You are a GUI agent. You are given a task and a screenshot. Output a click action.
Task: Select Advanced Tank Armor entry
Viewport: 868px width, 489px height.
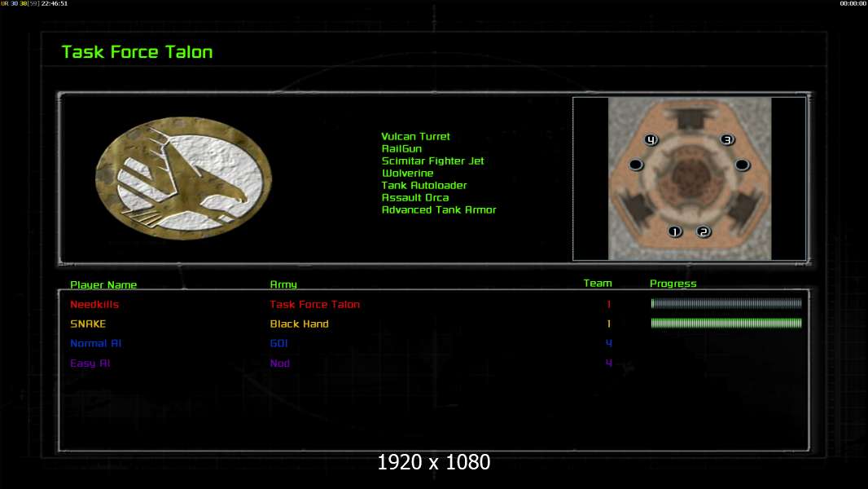439,210
